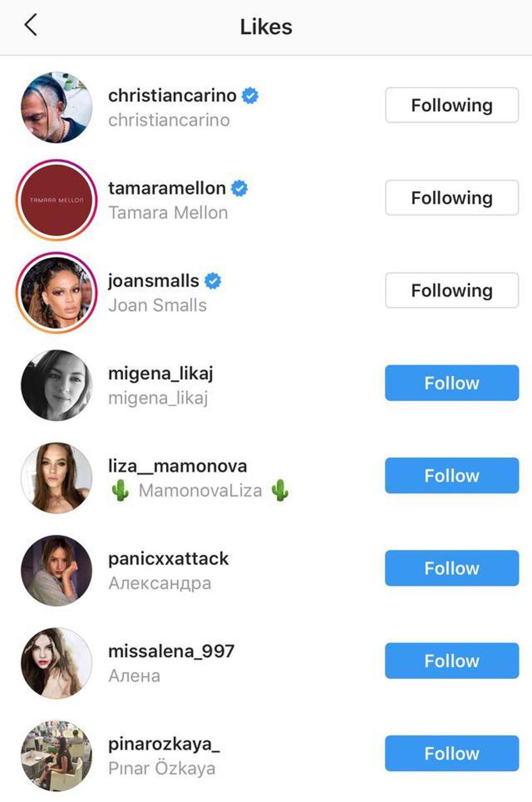532x802 pixels.
Task: Tap missalena_997's profile photo
Action: [57, 663]
